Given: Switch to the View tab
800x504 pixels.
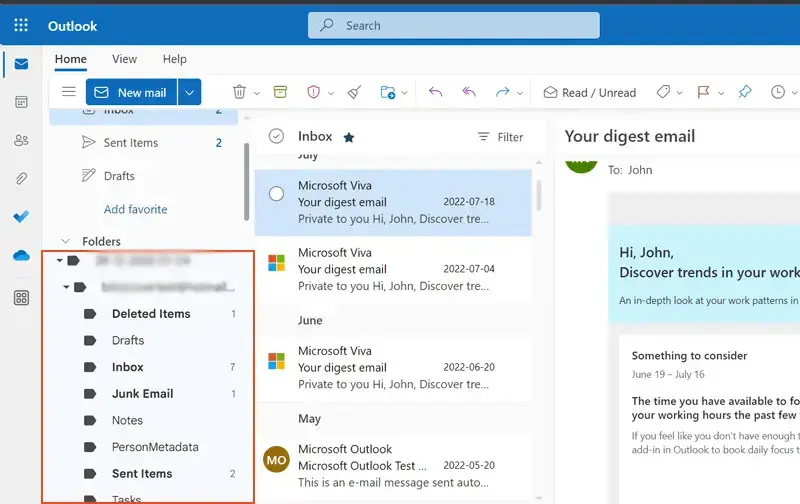Looking at the screenshot, I should pos(124,59).
